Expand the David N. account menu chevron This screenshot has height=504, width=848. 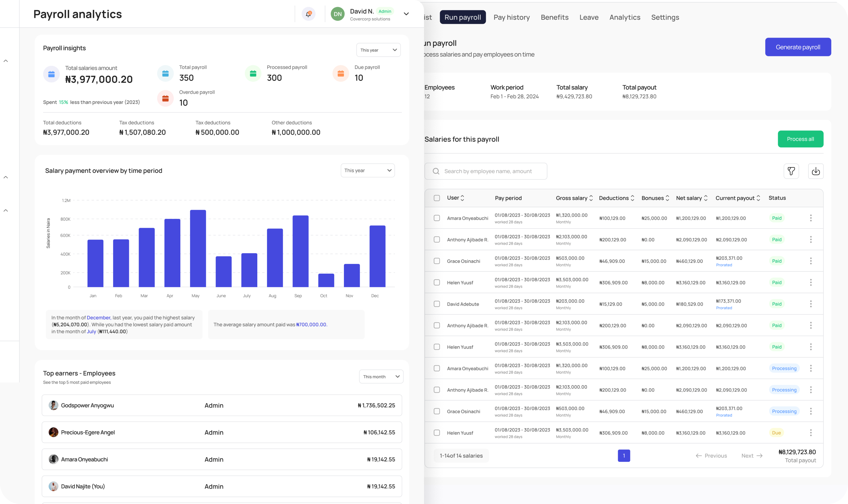[x=406, y=14]
